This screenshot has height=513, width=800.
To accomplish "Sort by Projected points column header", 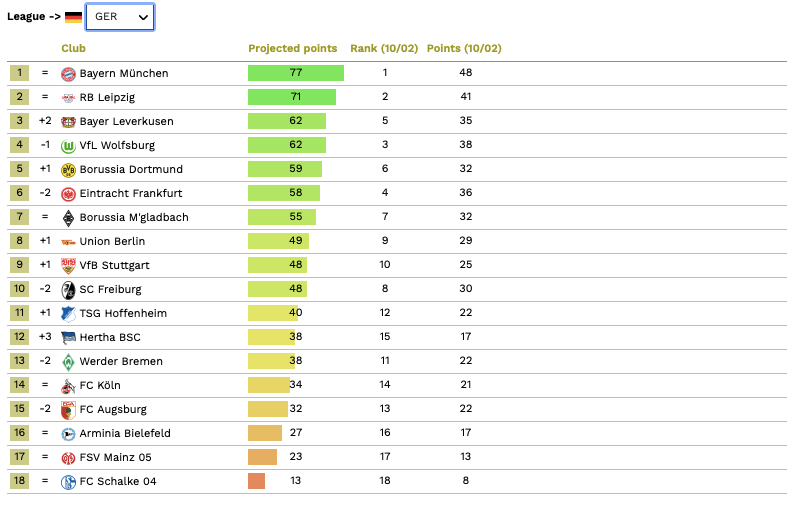I will pyautogui.click(x=292, y=48).
